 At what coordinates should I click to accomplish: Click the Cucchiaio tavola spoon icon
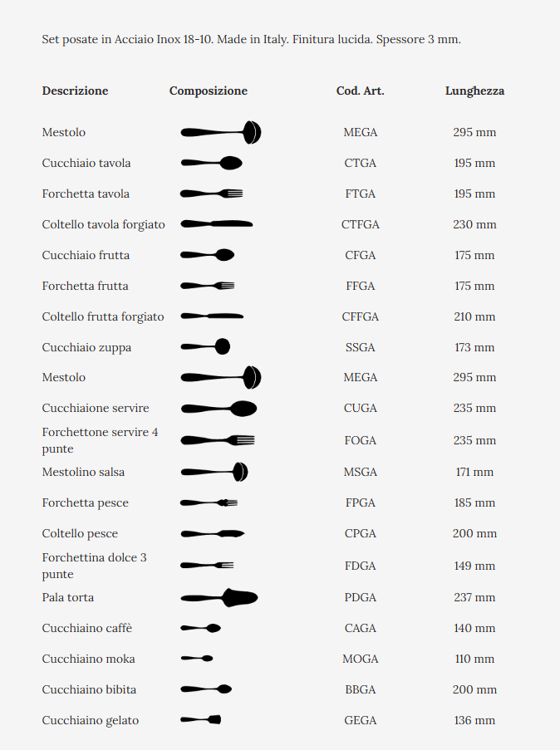coord(212,163)
